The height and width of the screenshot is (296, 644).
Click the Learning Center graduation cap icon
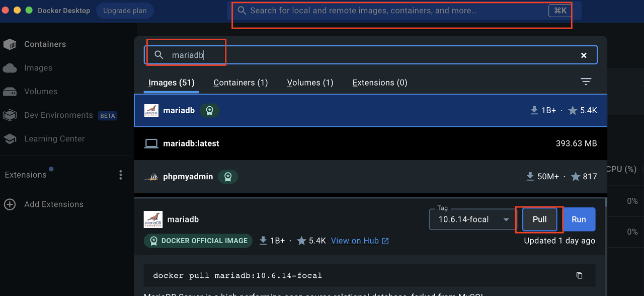point(10,139)
